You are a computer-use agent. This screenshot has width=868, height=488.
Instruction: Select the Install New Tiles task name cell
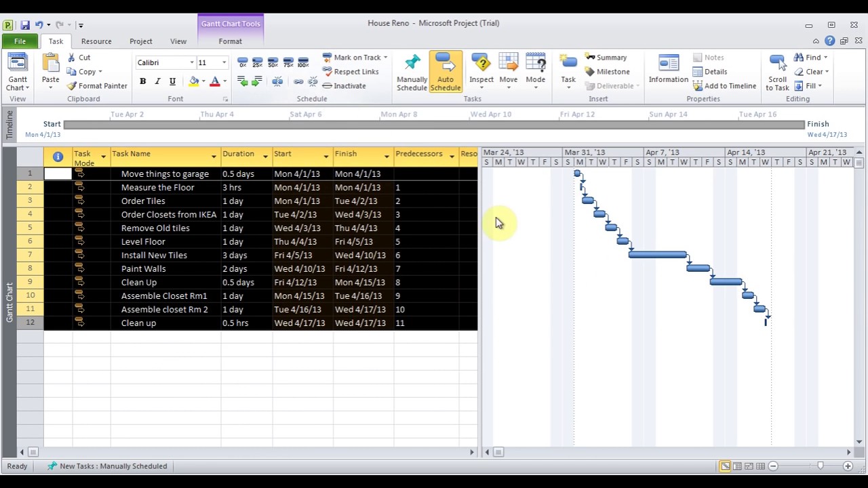coord(166,256)
